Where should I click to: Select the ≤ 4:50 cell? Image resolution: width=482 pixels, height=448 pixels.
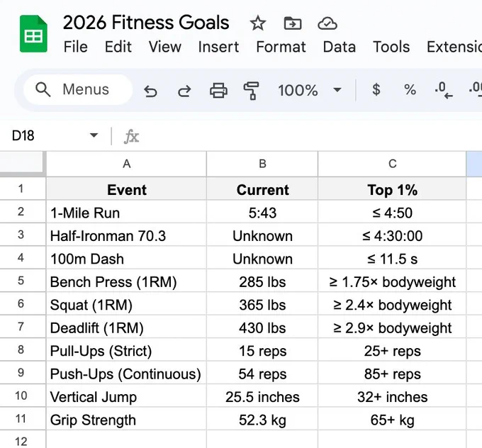[x=392, y=211]
